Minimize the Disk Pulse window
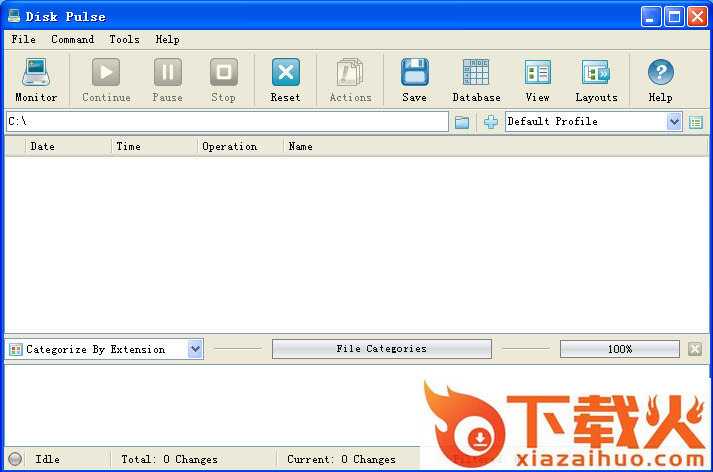The height and width of the screenshot is (472, 713). [651, 17]
